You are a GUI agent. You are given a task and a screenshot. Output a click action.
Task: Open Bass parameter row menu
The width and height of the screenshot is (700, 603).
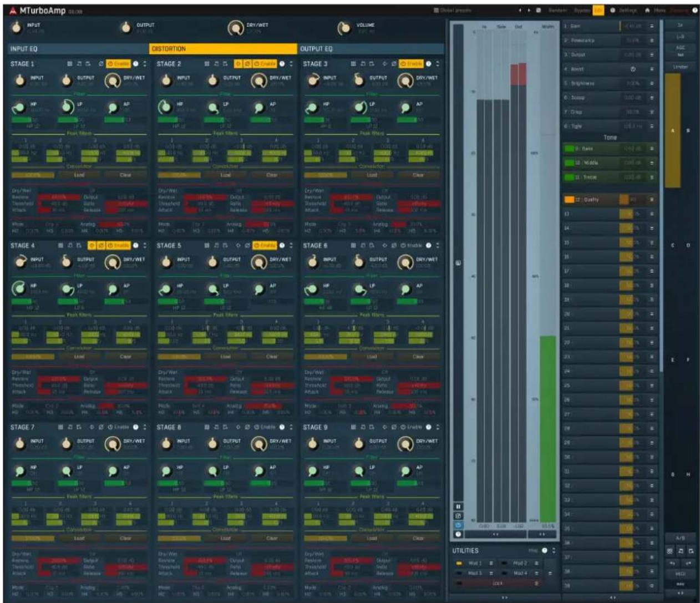click(x=652, y=149)
